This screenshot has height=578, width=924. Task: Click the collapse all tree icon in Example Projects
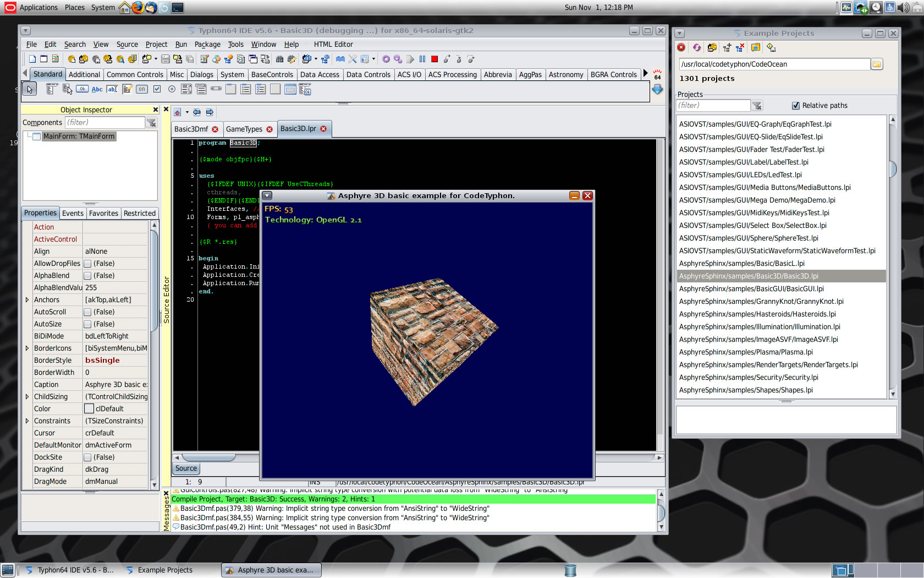pyautogui.click(x=740, y=48)
